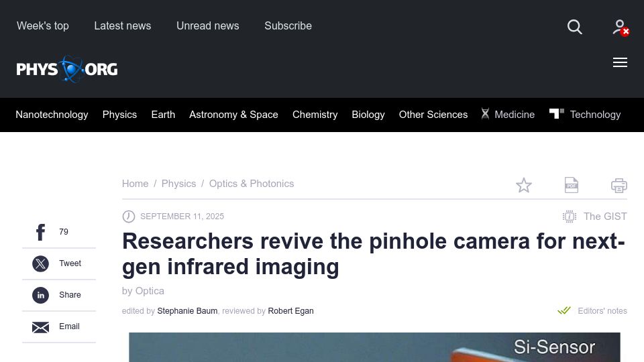Download article via the PDF icon

(572, 185)
